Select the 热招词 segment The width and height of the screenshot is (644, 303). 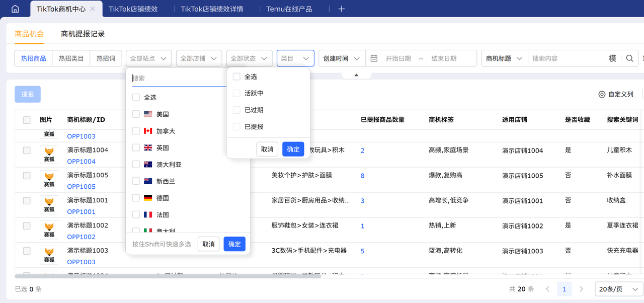tap(106, 58)
